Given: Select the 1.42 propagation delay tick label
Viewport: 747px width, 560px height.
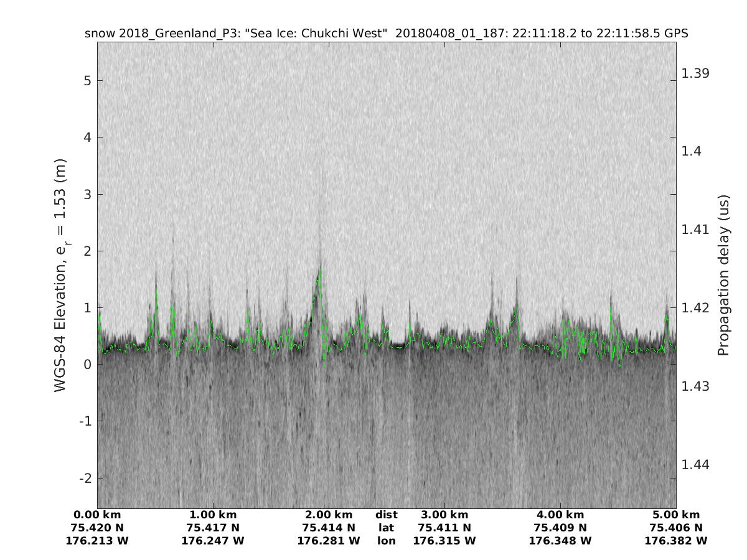Looking at the screenshot, I should coord(695,308).
